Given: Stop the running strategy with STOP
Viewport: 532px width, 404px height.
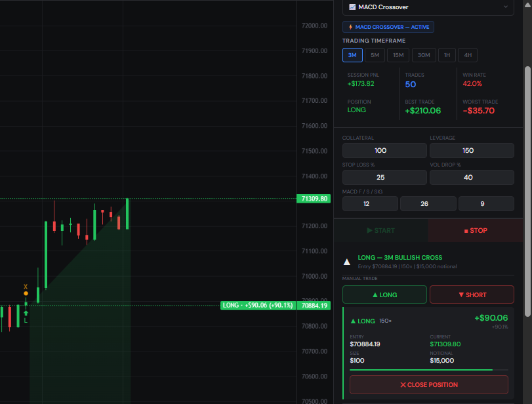Looking at the screenshot, I should (x=476, y=230).
